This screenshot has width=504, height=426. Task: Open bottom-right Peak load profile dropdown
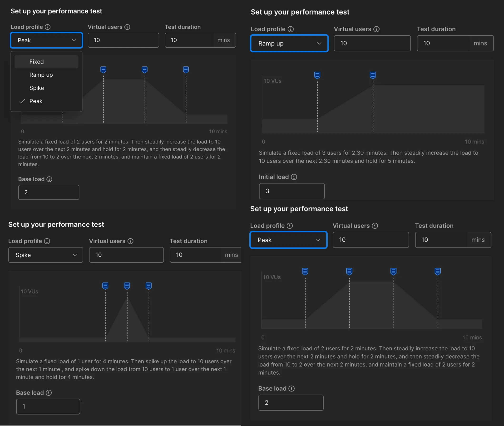click(288, 240)
